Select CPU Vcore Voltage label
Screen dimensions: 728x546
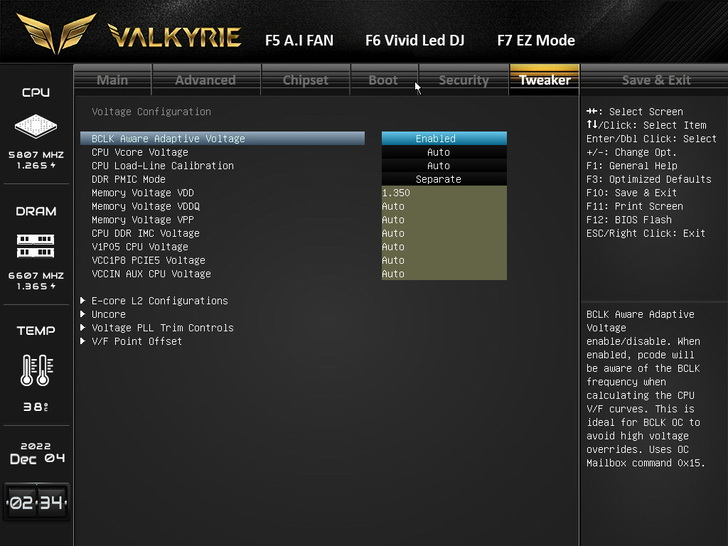pyautogui.click(x=140, y=152)
